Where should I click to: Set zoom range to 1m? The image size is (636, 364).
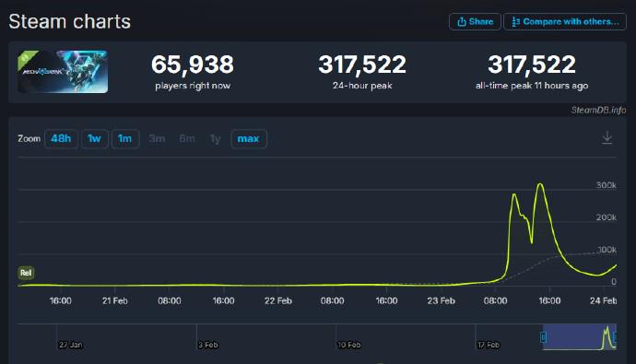(x=125, y=138)
